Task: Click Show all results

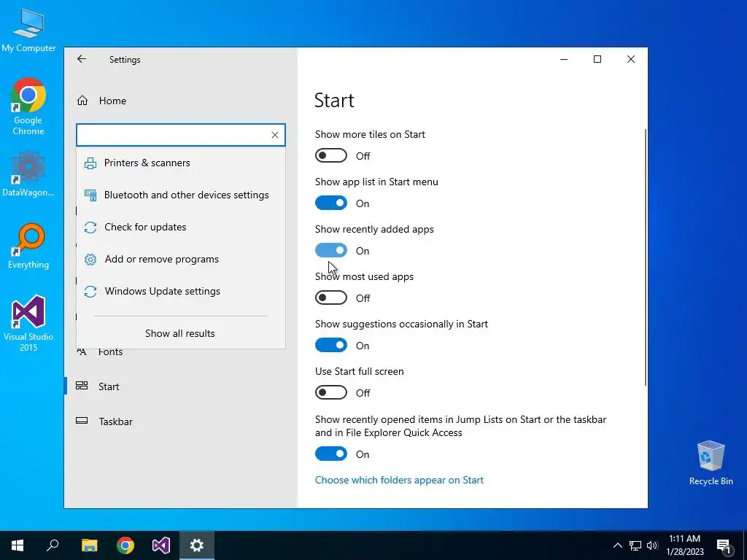Action: click(x=180, y=333)
